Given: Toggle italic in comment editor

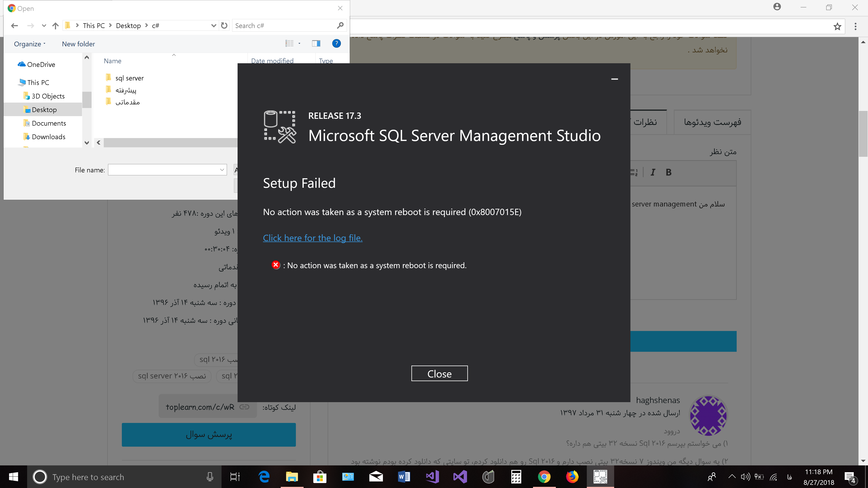Looking at the screenshot, I should point(653,172).
